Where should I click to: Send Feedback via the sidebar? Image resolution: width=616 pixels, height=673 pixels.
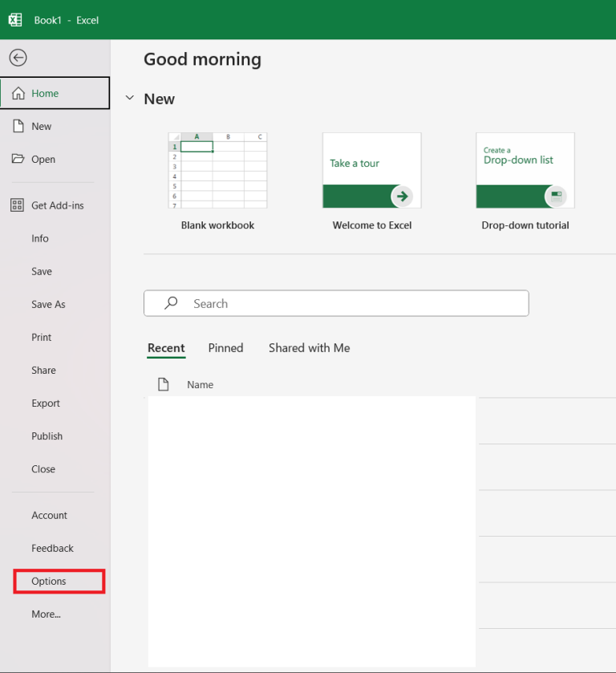coord(52,548)
